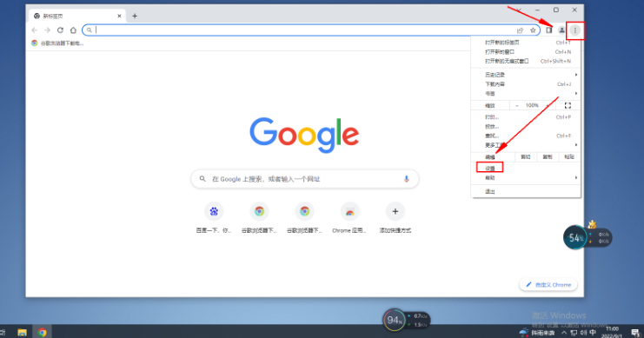Click the three-dot Chrome menu button
644x338 pixels.
tap(575, 30)
